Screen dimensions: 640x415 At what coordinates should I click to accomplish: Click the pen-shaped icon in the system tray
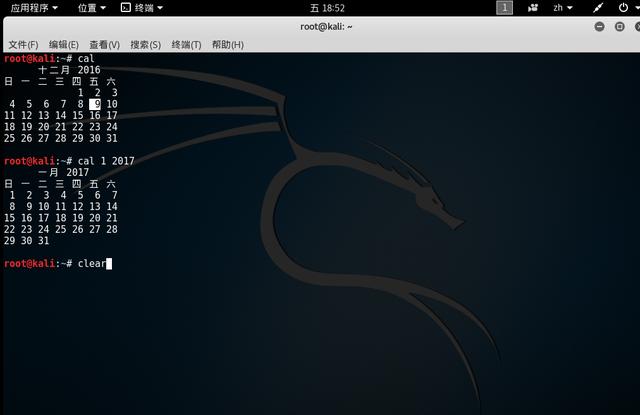pyautogui.click(x=597, y=7)
